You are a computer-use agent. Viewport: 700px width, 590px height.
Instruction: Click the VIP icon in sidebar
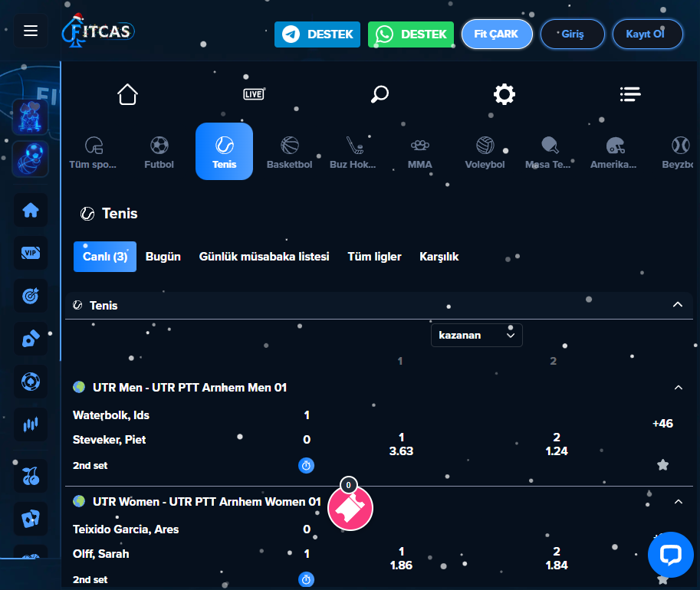pyautogui.click(x=31, y=253)
